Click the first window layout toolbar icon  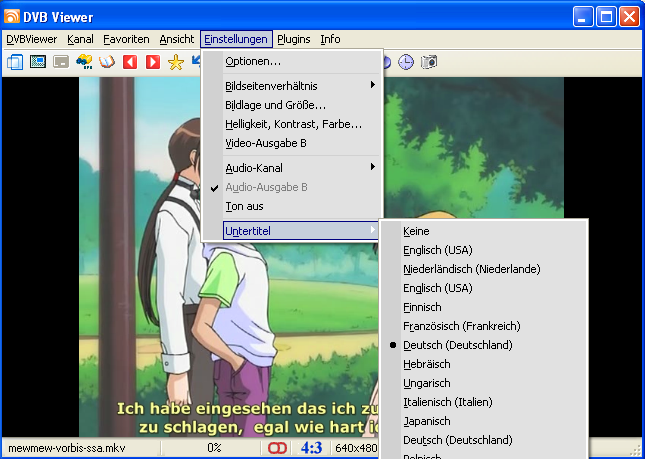tap(15, 62)
